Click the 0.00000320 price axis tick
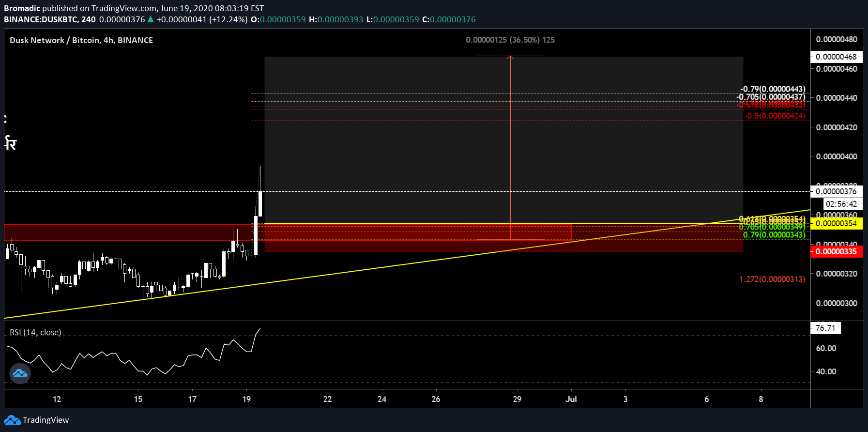 (x=837, y=274)
